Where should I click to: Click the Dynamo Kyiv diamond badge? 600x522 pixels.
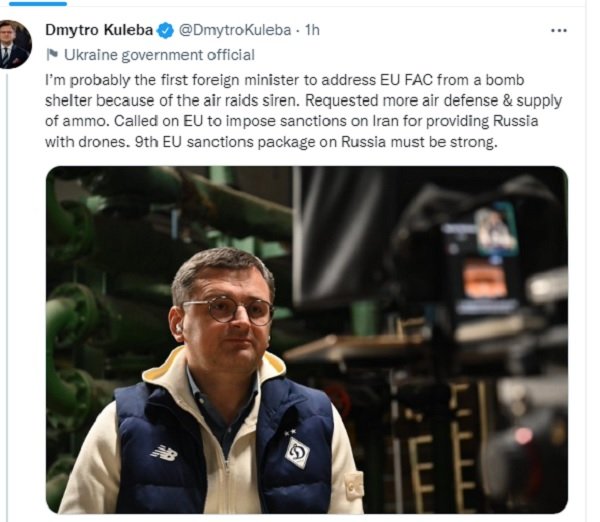[297, 453]
